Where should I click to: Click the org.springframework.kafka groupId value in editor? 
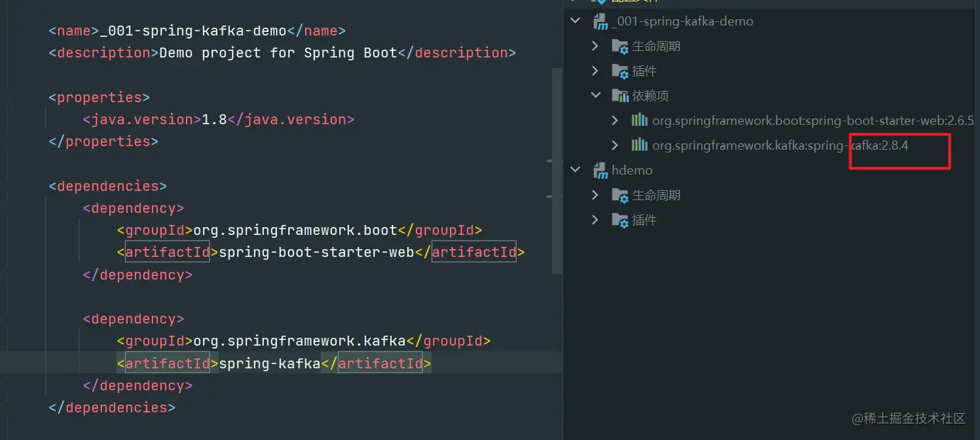[x=299, y=341]
